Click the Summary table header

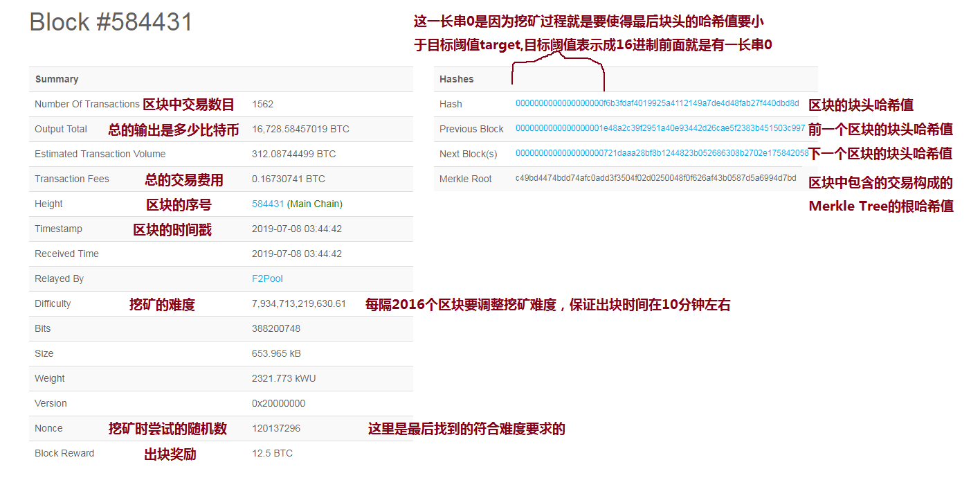(x=57, y=79)
